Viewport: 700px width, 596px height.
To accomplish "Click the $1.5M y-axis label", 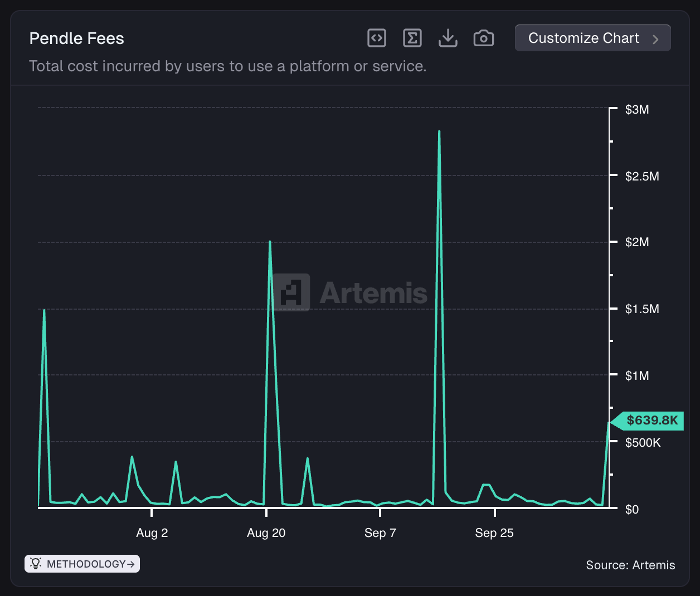I will [642, 309].
